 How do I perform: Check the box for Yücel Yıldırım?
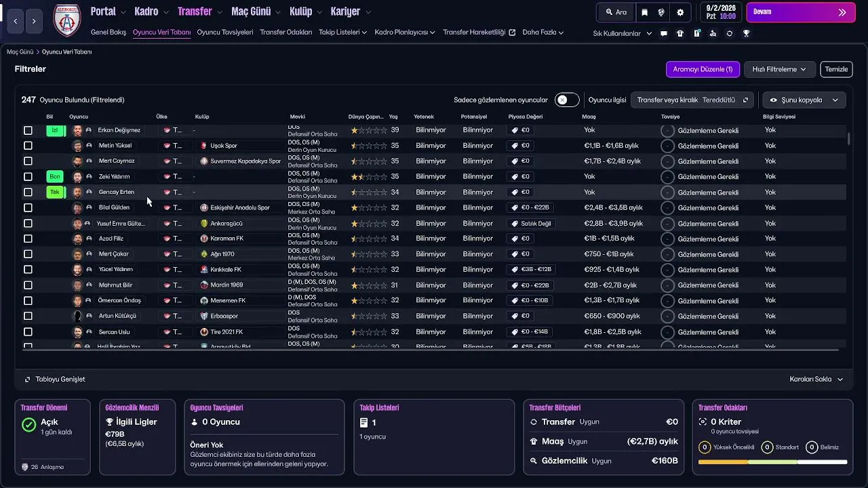point(28,270)
